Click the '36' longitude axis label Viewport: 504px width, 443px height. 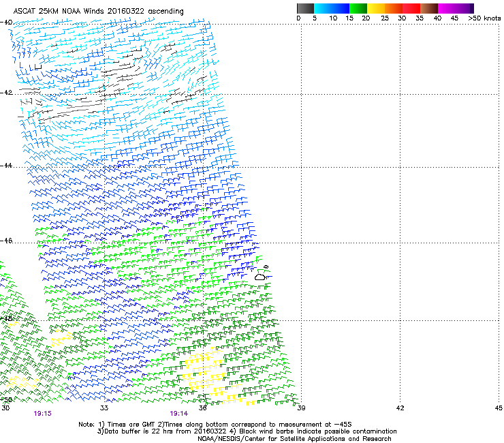[x=202, y=408]
